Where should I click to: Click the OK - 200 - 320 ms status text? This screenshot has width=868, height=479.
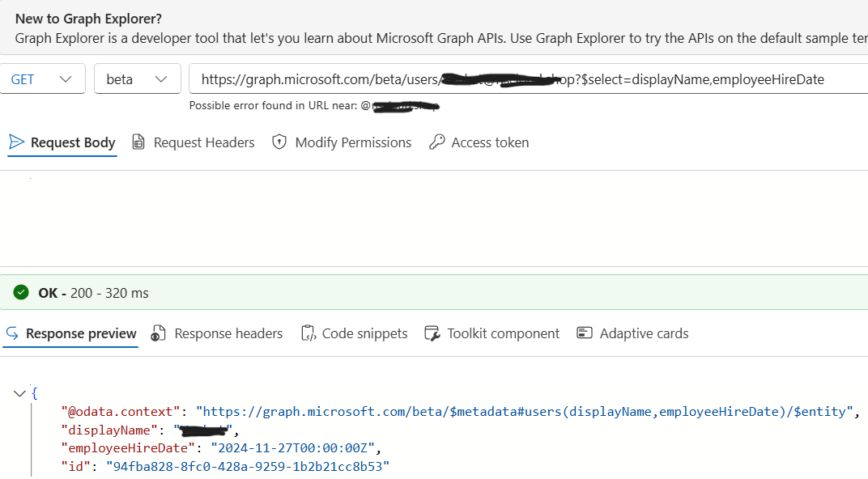[x=93, y=293]
